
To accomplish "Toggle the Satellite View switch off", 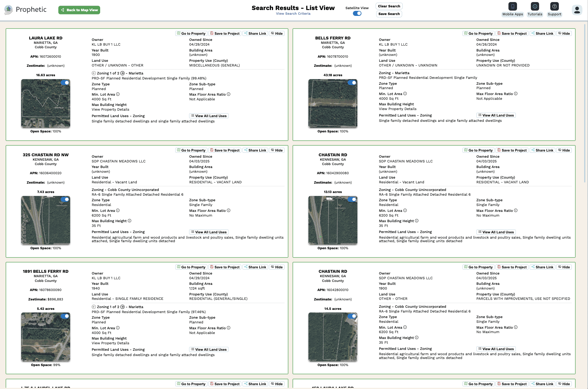I will 357,14.
